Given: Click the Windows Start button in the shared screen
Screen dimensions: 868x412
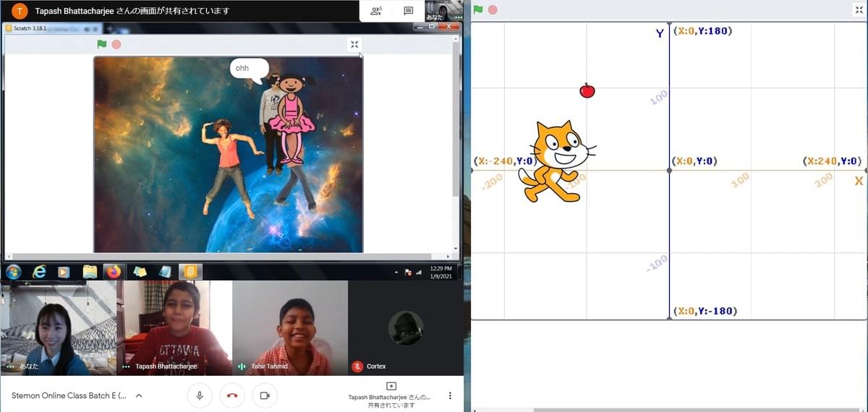Looking at the screenshot, I should (x=13, y=272).
